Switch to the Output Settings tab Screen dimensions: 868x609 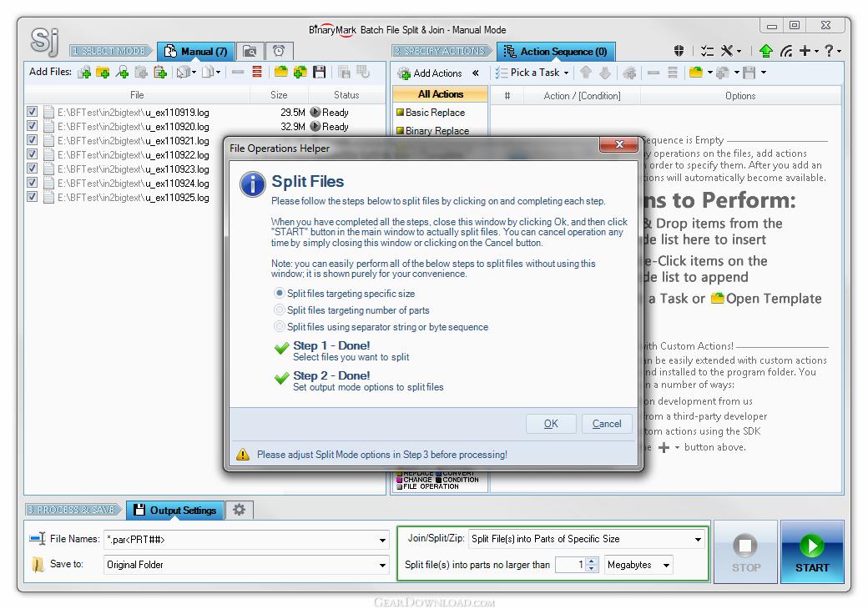click(175, 510)
